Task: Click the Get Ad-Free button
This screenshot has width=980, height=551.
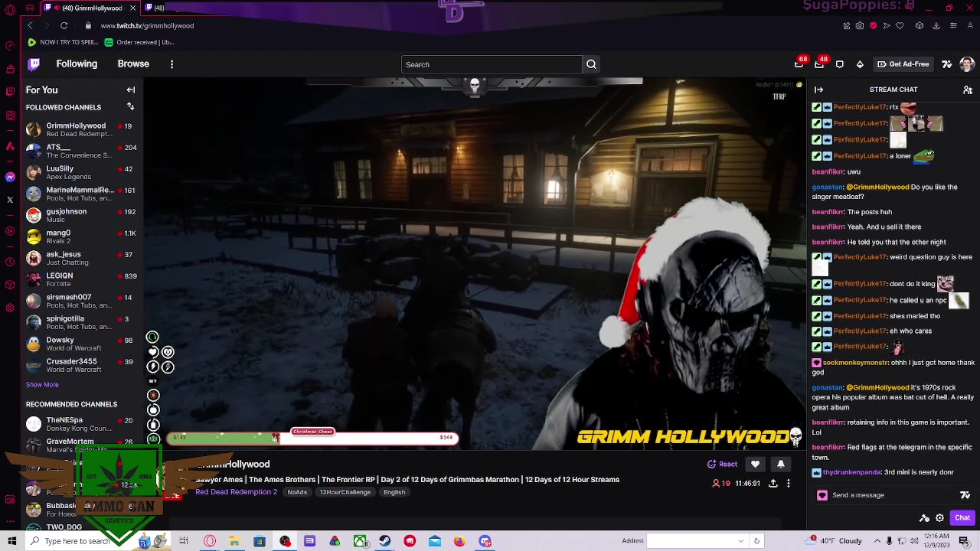Action: 903,64
